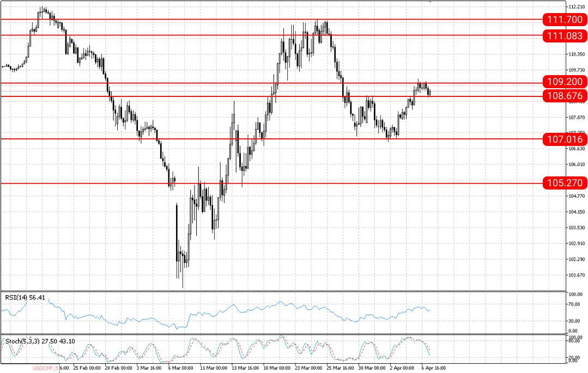Viewport: 588px width, 373px height.
Task: Click the 6 Mar 08:00 time marker
Action: (x=180, y=368)
